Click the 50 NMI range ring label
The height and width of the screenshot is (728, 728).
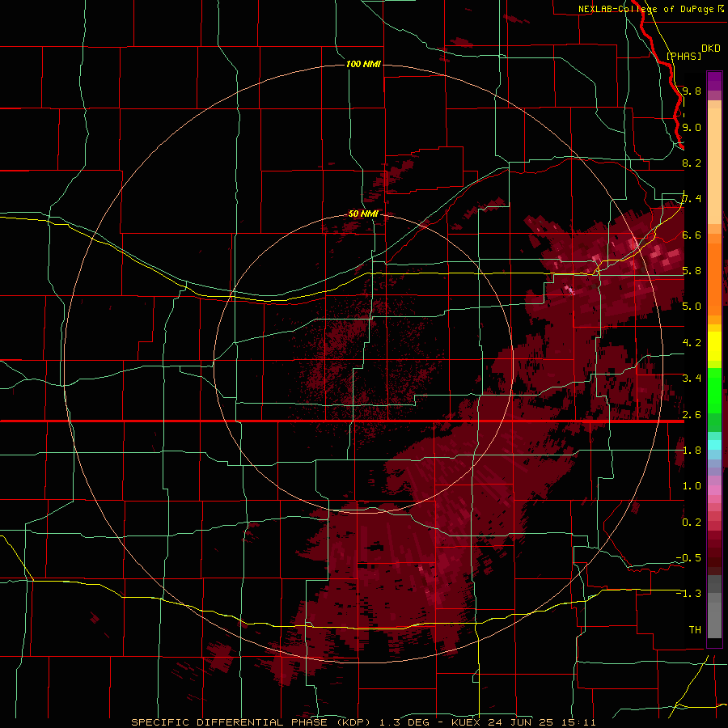pyautogui.click(x=363, y=214)
